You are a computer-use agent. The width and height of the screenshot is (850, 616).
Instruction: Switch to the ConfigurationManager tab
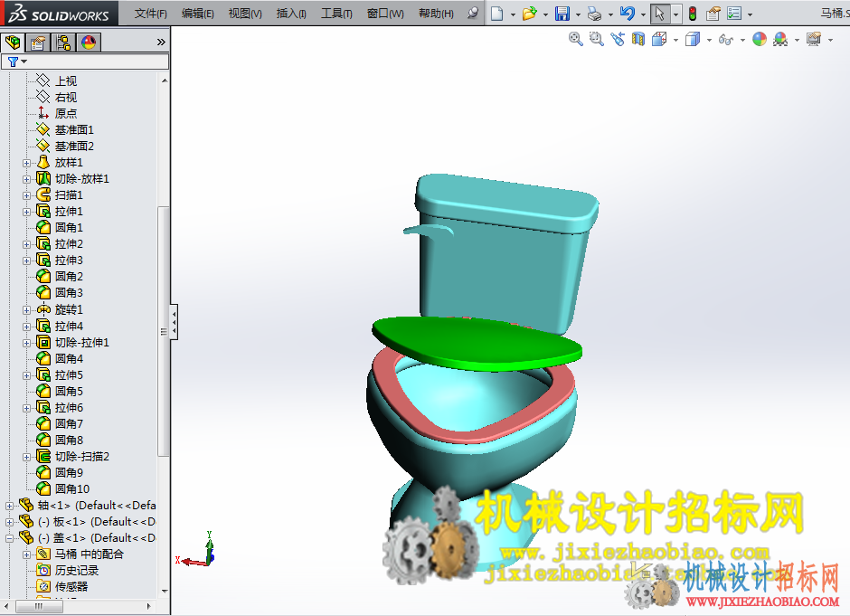pos(63,43)
